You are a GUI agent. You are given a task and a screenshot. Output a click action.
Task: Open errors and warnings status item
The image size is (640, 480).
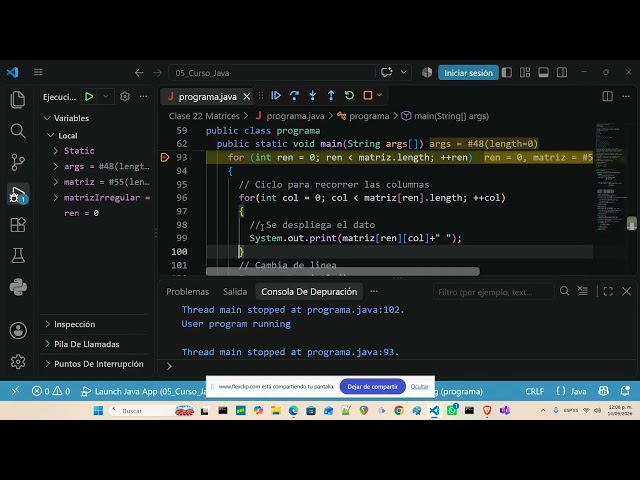pos(51,391)
